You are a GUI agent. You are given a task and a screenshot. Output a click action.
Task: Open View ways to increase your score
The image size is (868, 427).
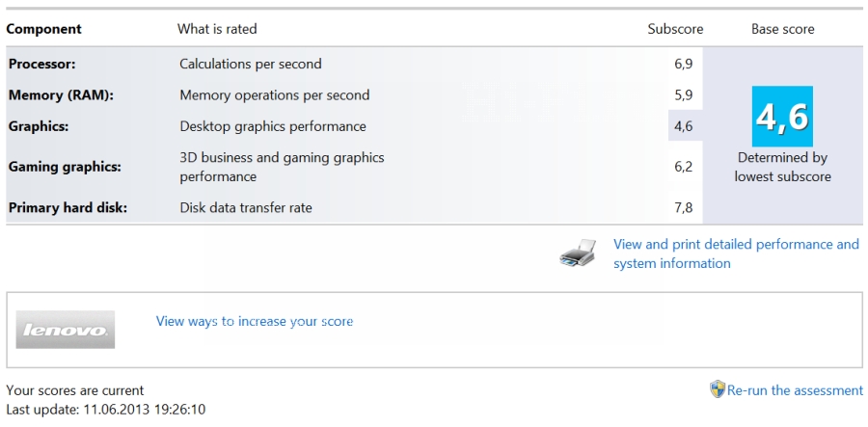255,321
